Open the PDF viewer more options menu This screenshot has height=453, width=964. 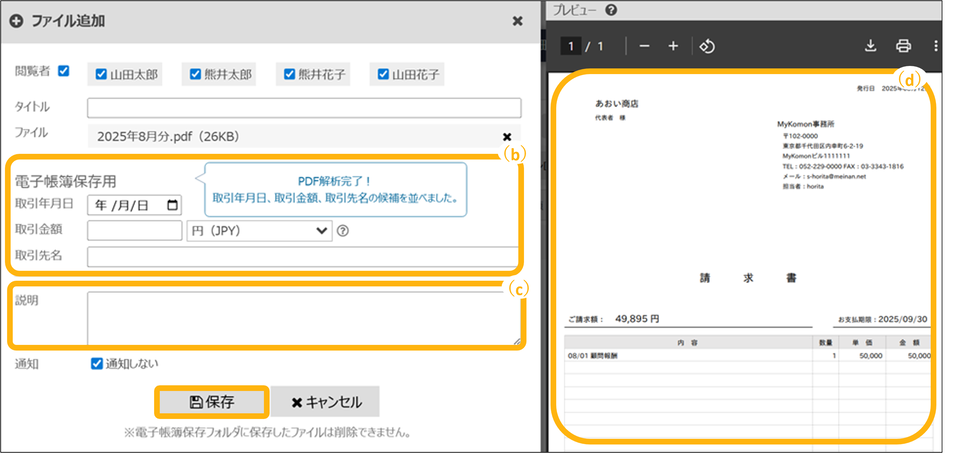[935, 46]
